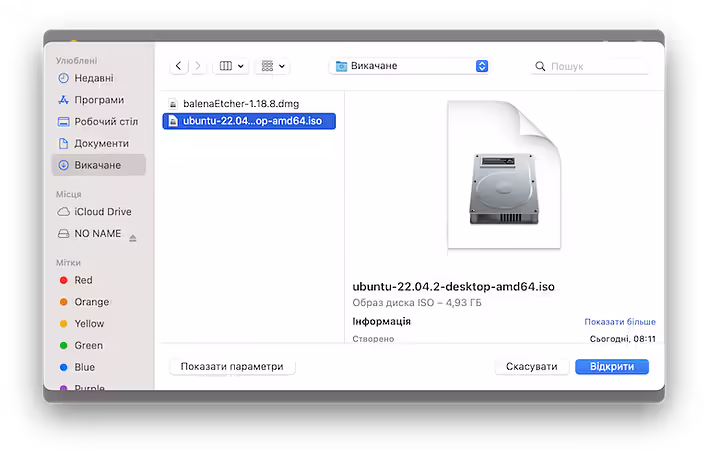This screenshot has width=708, height=460.
Task: Open the grouping options chevron
Action: point(282,66)
